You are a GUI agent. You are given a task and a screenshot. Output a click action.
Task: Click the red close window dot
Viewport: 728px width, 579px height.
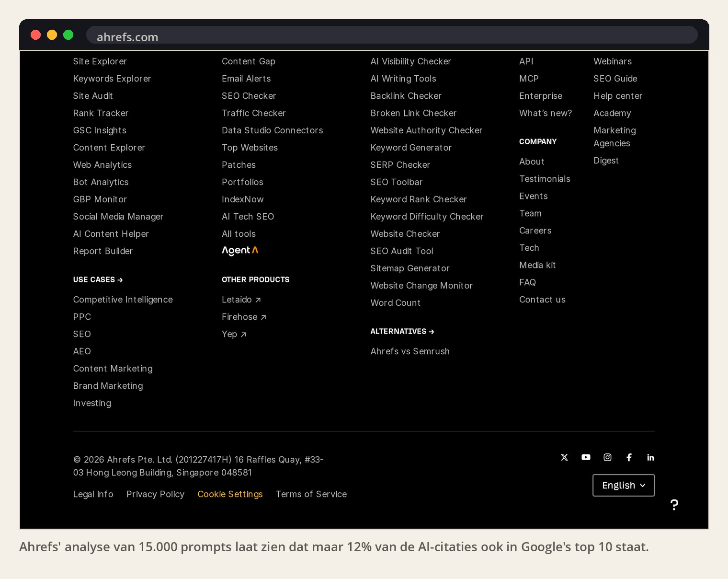tap(36, 35)
